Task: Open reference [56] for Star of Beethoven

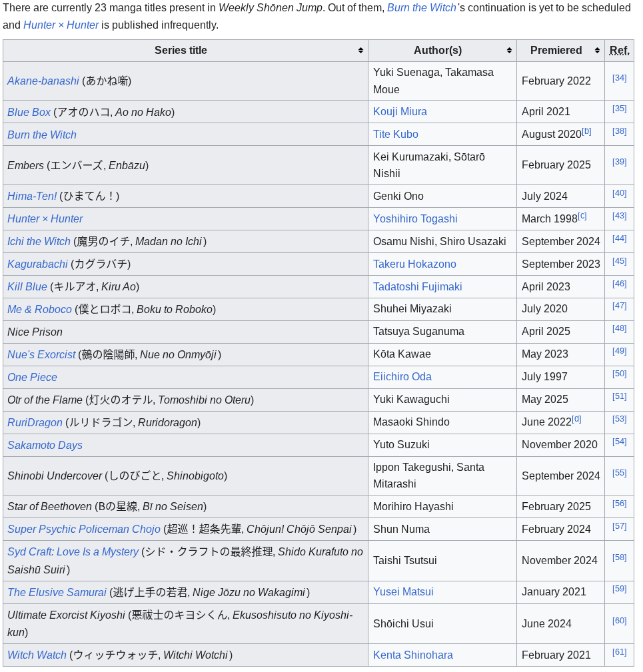Action: pyautogui.click(x=620, y=504)
